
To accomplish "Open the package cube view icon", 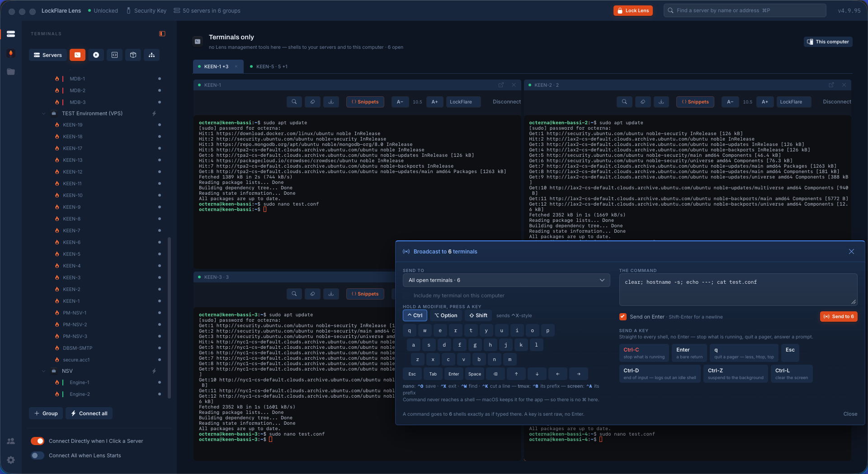I will tap(133, 55).
